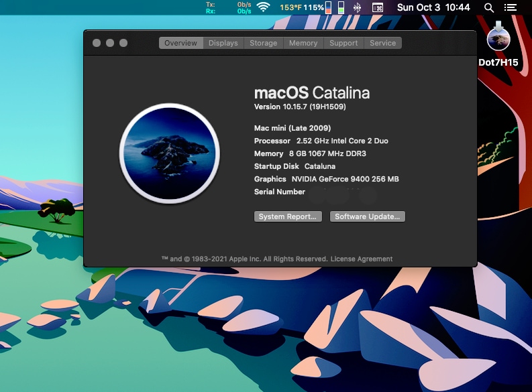Click the Wi-Fi menu bar icon
The height and width of the screenshot is (392, 532).
263,7
